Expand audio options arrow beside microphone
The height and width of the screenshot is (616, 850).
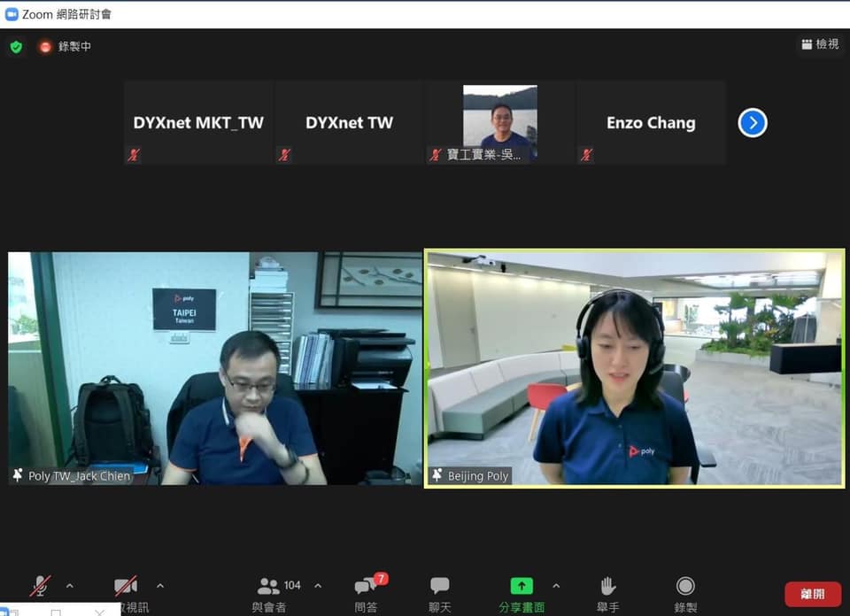[70, 586]
